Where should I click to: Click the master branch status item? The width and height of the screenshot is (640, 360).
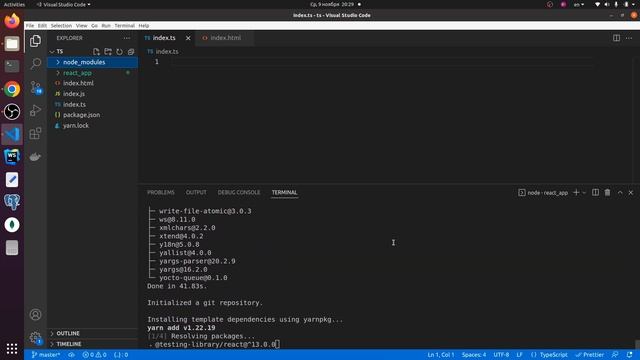[x=46, y=355]
